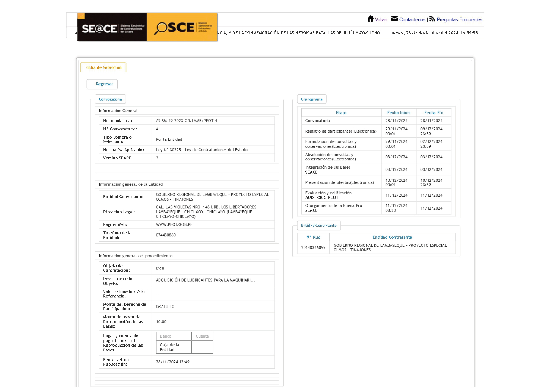
Task: Click the Caja de la Entidad cell
Action: tap(174, 347)
